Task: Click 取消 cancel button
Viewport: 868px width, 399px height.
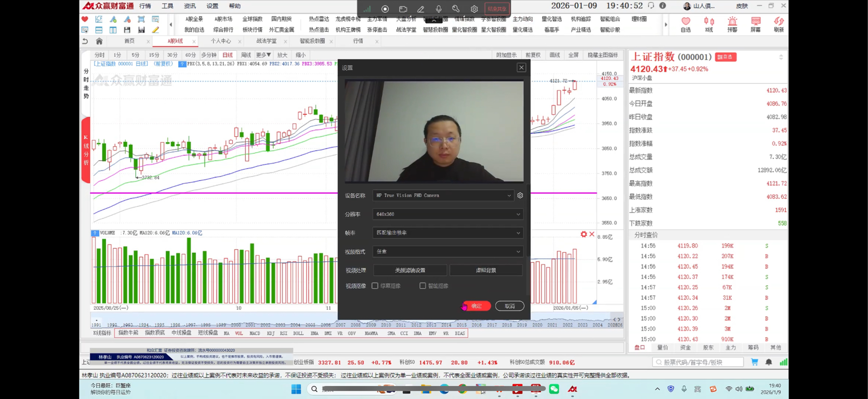Action: pos(509,306)
